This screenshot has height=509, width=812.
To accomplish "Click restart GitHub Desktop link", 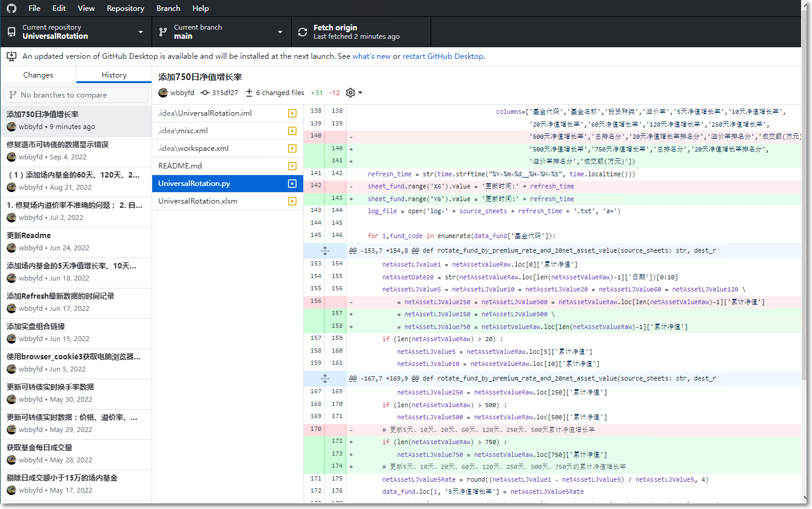I will (443, 56).
